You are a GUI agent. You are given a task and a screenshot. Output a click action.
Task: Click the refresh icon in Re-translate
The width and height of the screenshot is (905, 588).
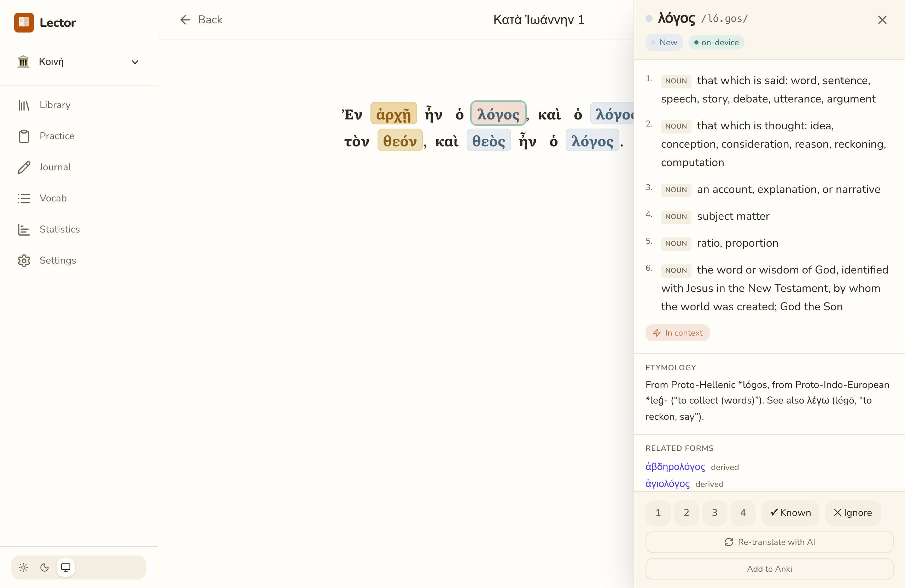pyautogui.click(x=729, y=542)
